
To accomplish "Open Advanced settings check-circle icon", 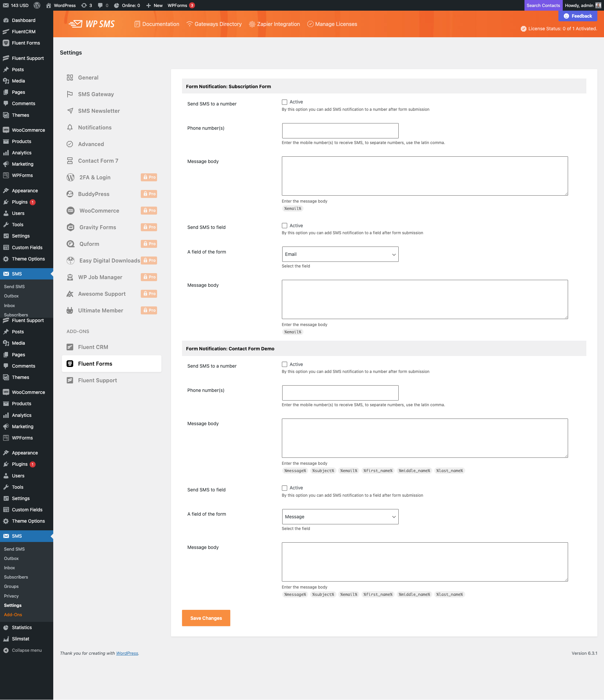I will point(70,144).
